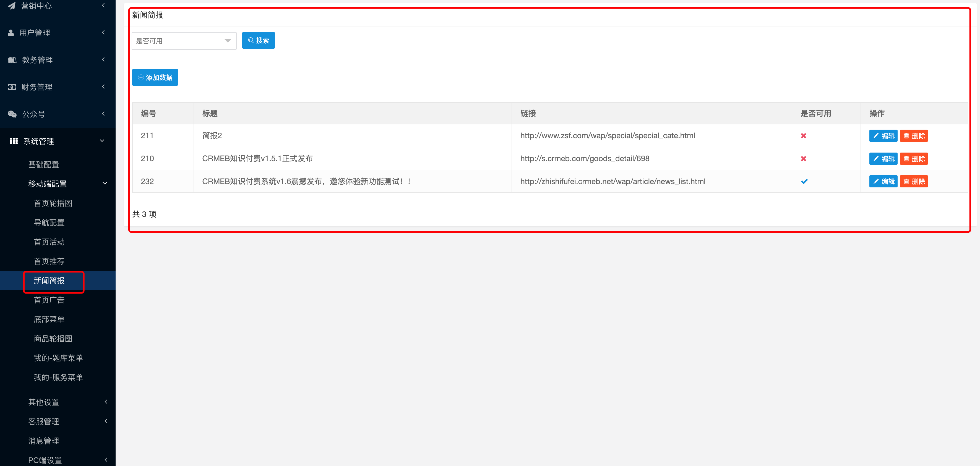
Task: Open the 首页广告 menu item
Action: click(x=49, y=300)
